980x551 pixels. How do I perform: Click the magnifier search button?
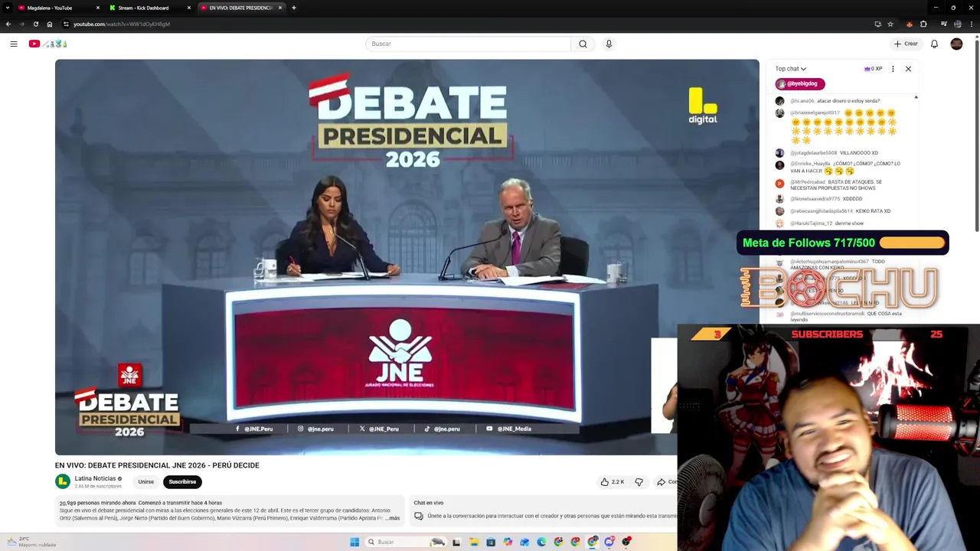pyautogui.click(x=583, y=44)
